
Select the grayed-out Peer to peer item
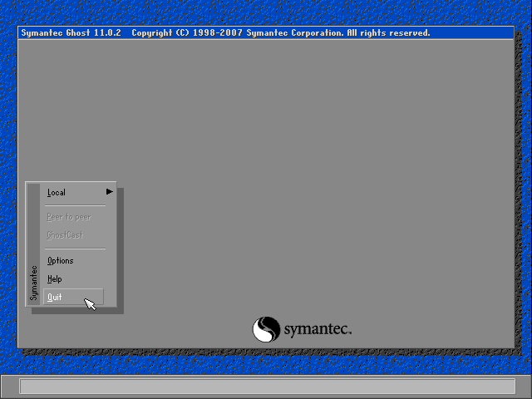(x=69, y=217)
